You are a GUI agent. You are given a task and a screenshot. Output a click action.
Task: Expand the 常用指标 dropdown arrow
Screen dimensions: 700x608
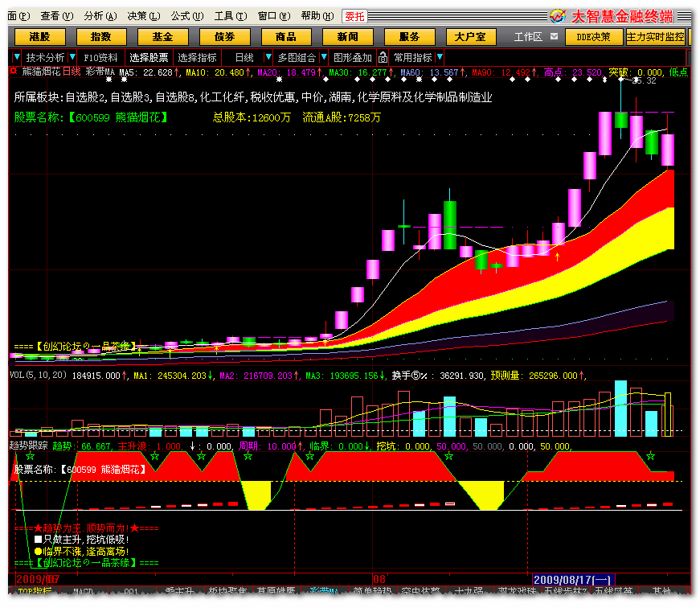point(440,57)
